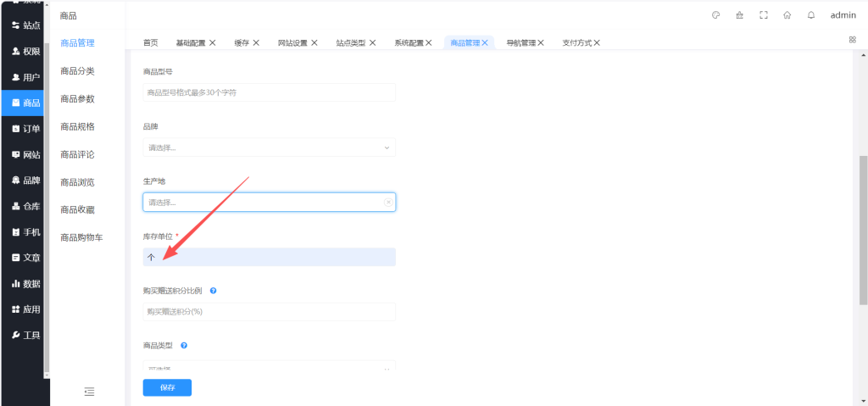
Task: Open 商品收藏 in the submenu
Action: click(x=77, y=209)
